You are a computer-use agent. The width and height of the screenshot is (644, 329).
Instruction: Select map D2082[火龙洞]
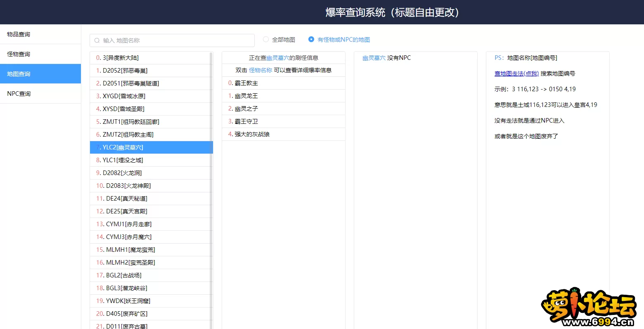150,173
